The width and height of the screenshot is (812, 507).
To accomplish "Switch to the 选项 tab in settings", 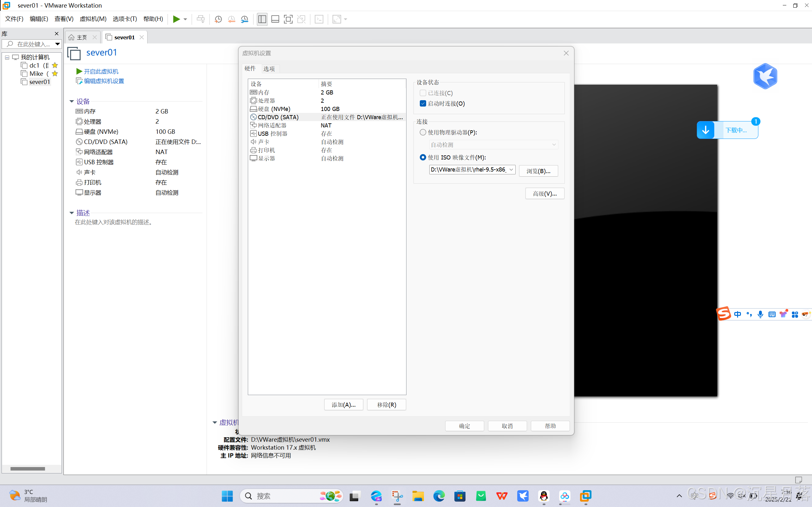I will [x=269, y=69].
